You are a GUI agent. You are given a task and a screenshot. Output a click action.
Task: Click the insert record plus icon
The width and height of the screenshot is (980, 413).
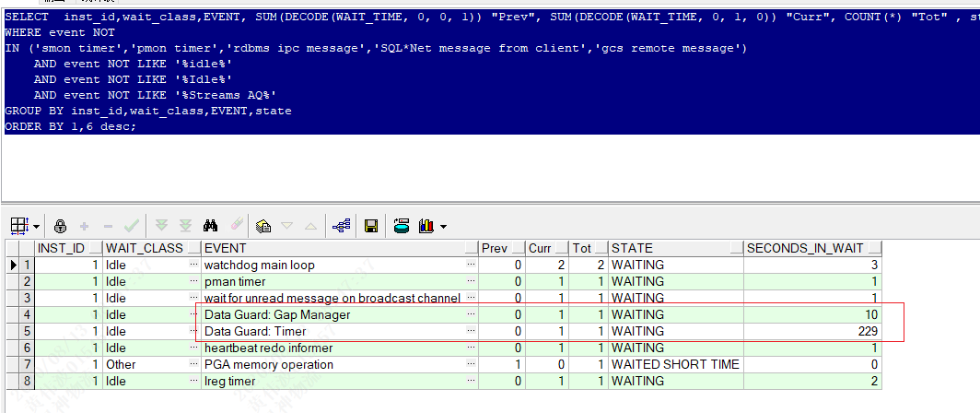(x=85, y=226)
